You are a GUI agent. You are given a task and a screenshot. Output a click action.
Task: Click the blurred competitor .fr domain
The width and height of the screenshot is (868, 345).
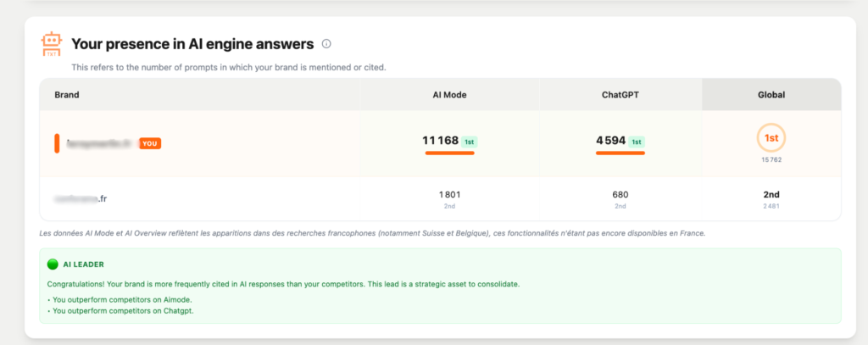click(x=81, y=198)
